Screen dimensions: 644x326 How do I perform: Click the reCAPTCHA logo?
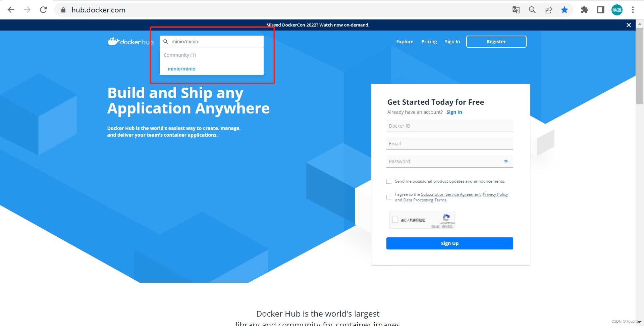(446, 218)
